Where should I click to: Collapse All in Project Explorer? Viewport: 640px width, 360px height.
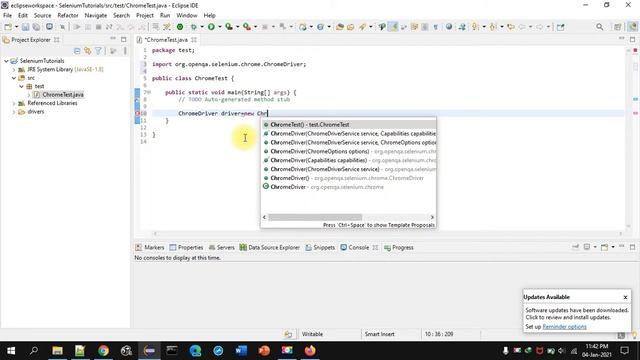click(77, 51)
